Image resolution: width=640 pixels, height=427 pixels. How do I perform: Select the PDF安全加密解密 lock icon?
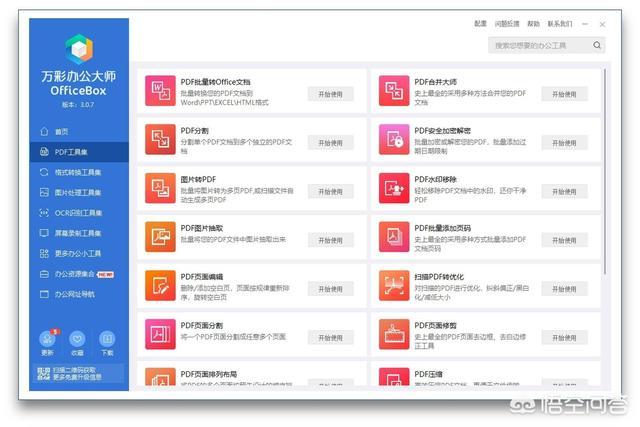point(394,139)
